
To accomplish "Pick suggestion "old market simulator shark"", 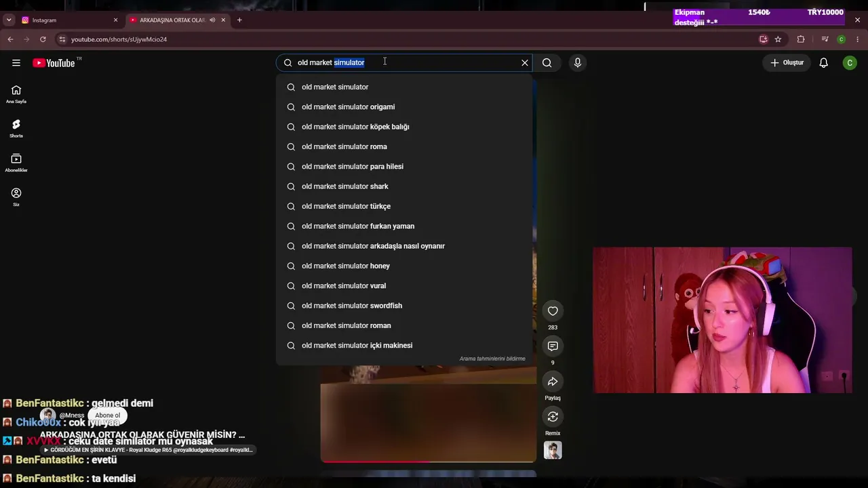I will (x=404, y=186).
